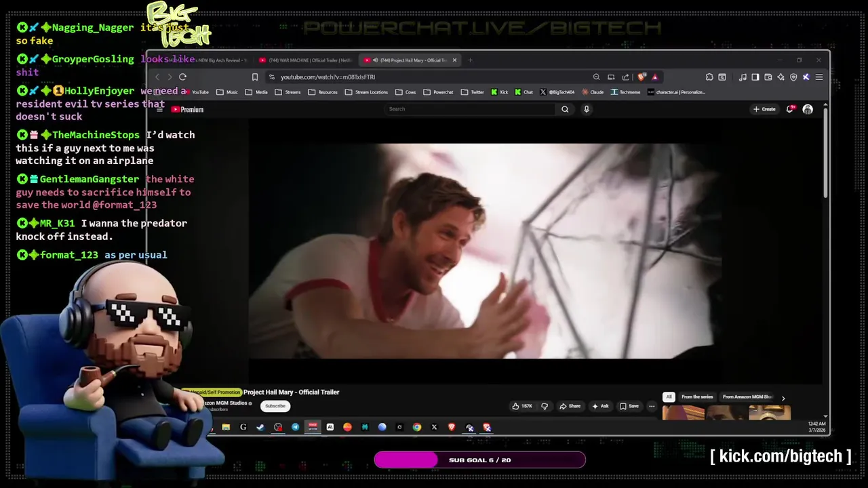Open File Explorer in the taskbar
868x488 pixels.
pos(226,427)
